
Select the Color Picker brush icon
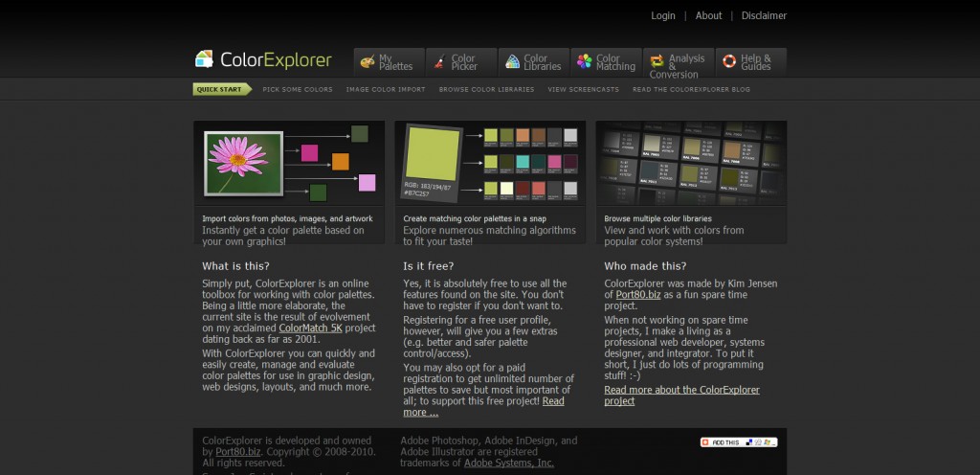(440, 61)
